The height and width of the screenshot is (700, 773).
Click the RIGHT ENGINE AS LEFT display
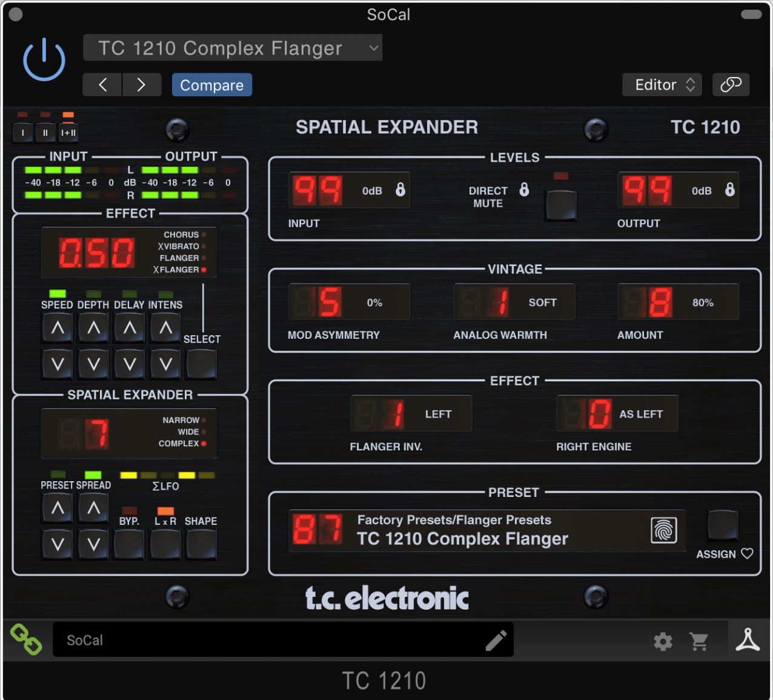click(x=617, y=413)
